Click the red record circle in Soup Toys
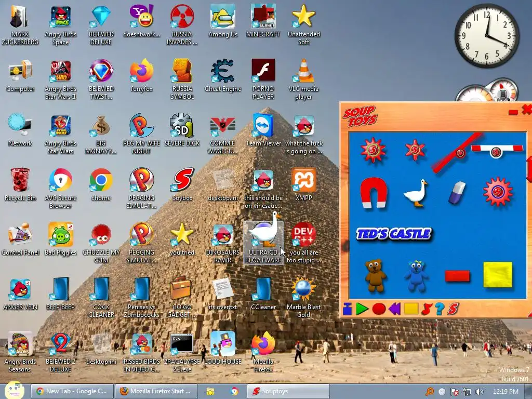This screenshot has height=399, width=532. click(x=379, y=309)
